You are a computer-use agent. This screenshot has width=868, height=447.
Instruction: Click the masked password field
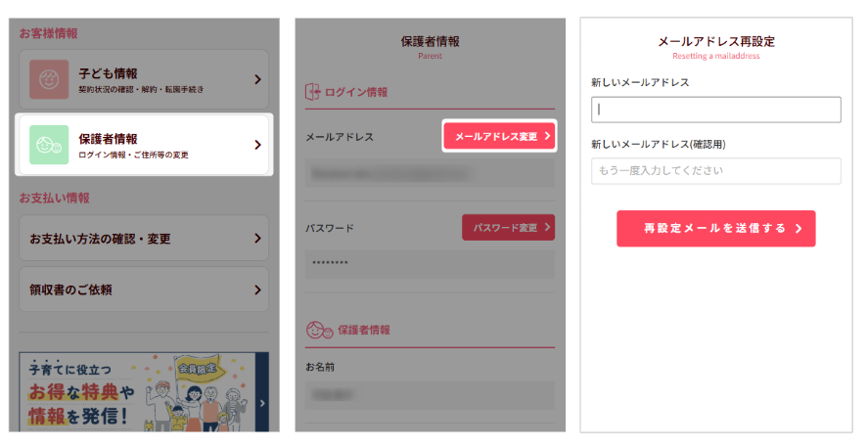[430, 264]
